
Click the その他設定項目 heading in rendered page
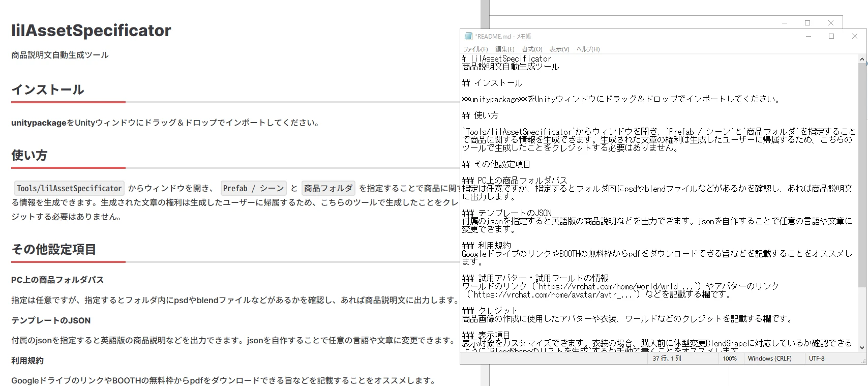pos(54,249)
